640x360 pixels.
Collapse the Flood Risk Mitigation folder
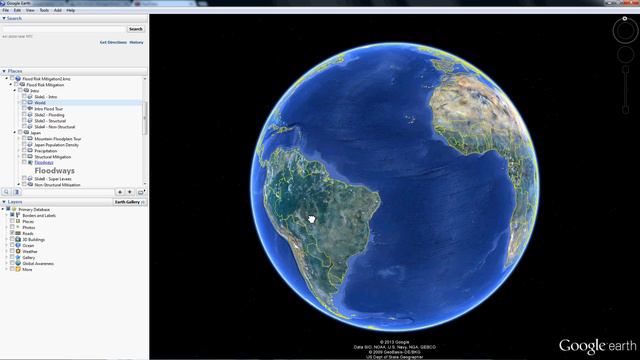11,84
